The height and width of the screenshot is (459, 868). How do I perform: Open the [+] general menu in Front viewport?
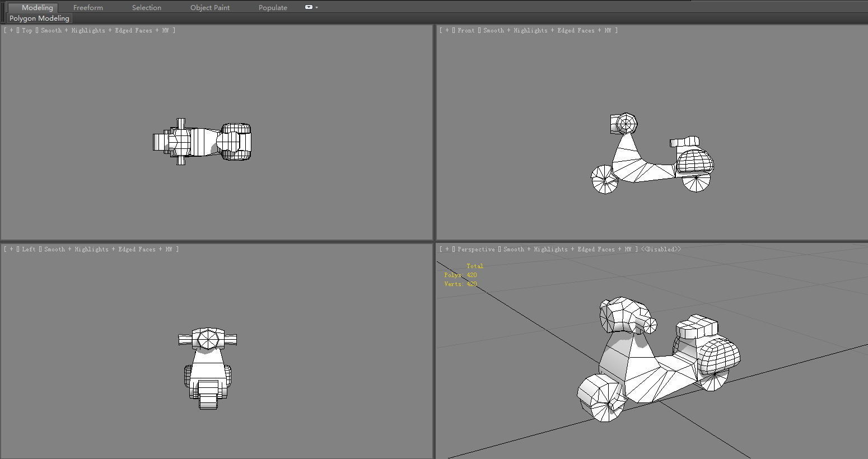tap(447, 30)
